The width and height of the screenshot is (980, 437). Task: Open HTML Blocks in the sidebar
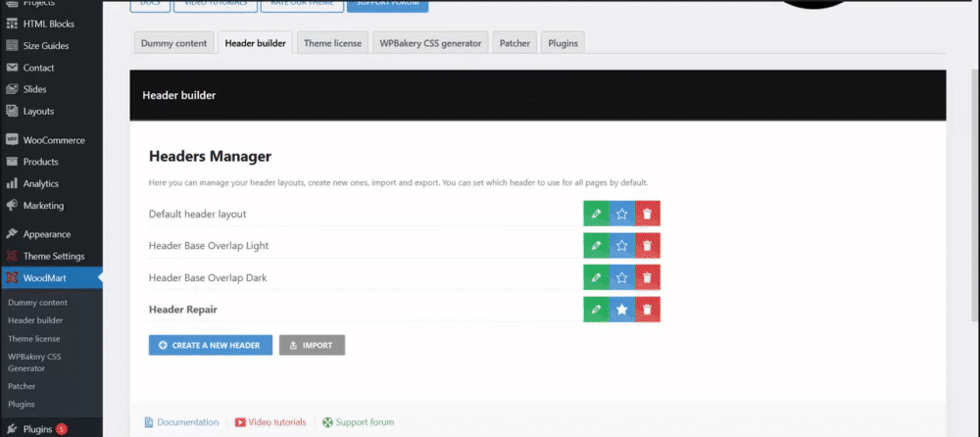tap(51, 24)
